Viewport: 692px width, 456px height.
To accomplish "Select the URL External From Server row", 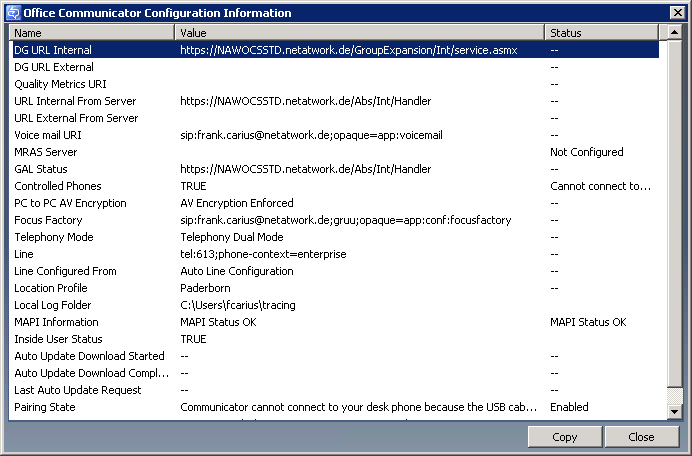I will coord(334,118).
